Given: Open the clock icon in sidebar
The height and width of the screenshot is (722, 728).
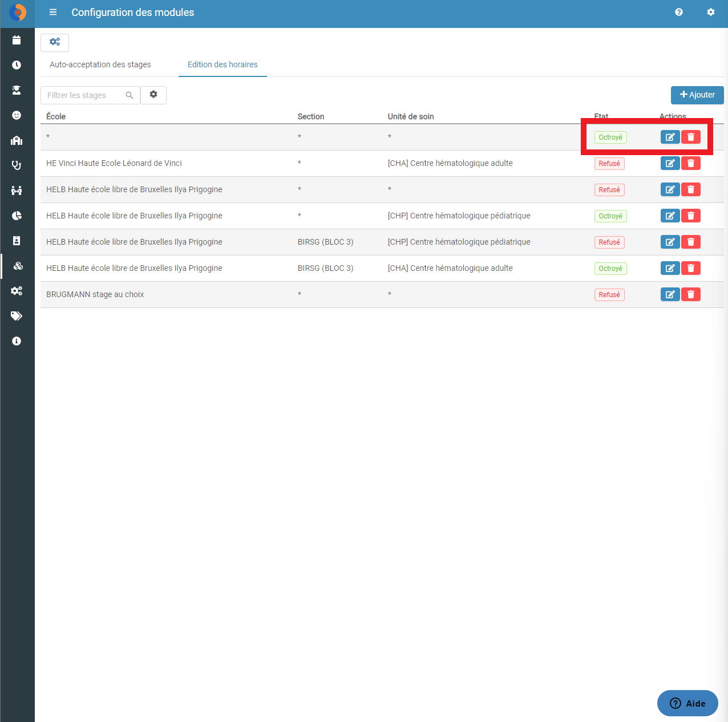Looking at the screenshot, I should tap(17, 65).
